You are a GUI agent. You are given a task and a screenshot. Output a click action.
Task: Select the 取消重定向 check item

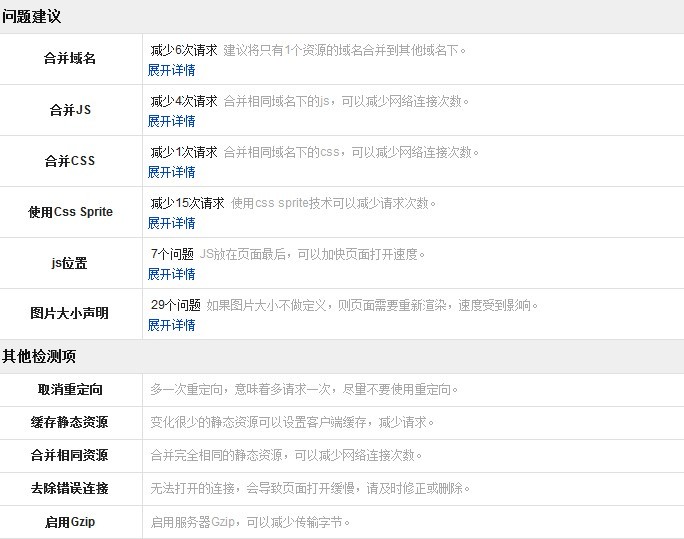tap(70, 389)
